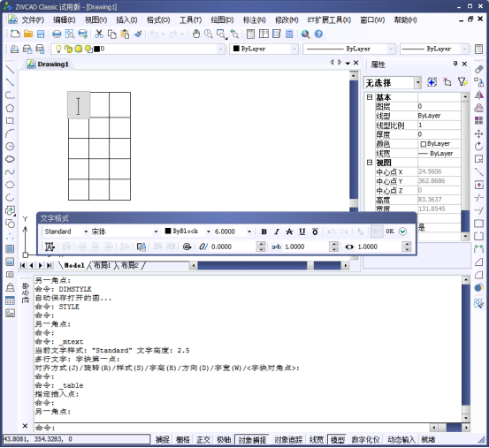Collapse the 视图 properties group
The width and height of the screenshot is (489, 448).
tap(370, 163)
